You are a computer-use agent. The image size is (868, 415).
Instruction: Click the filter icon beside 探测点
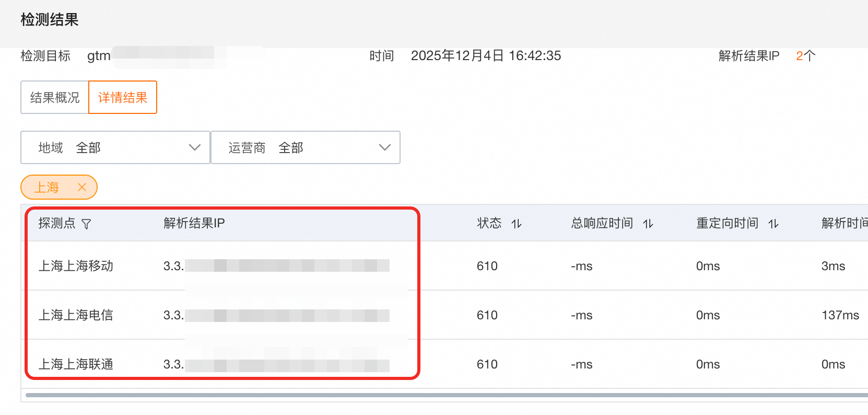(x=87, y=224)
